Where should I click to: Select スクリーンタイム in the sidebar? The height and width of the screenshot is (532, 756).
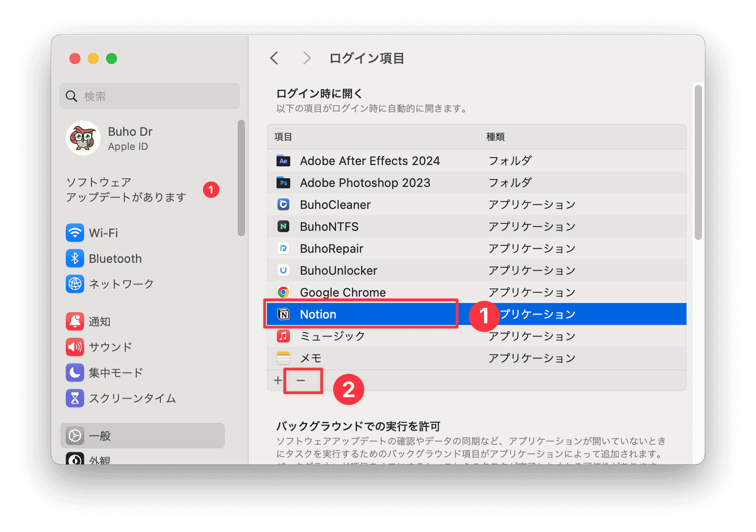point(143,398)
